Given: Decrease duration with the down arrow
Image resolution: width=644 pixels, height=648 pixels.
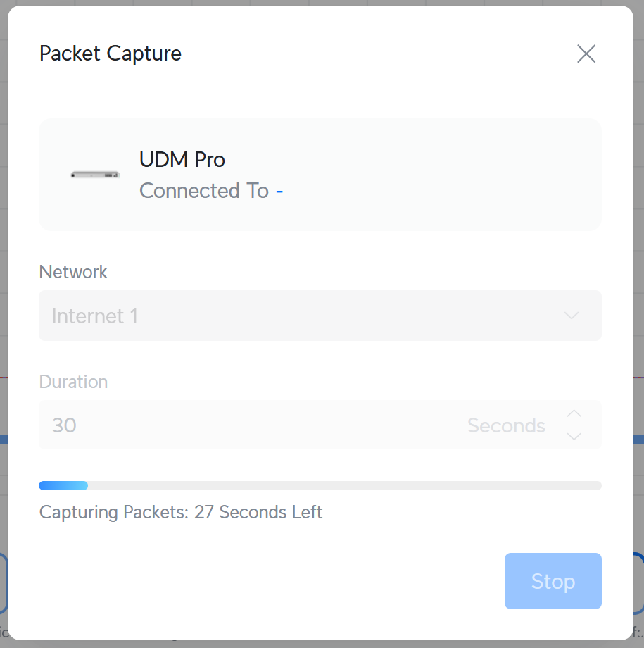Looking at the screenshot, I should (x=574, y=437).
